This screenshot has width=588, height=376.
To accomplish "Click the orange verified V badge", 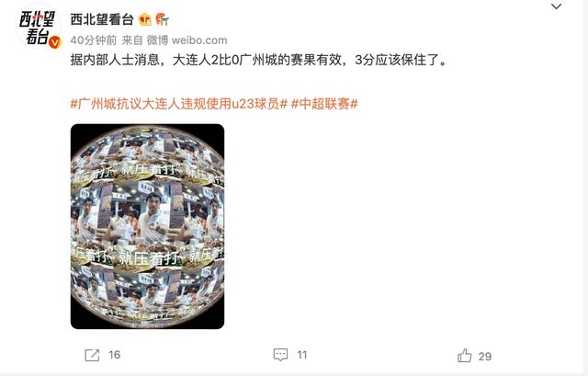I will (55, 42).
